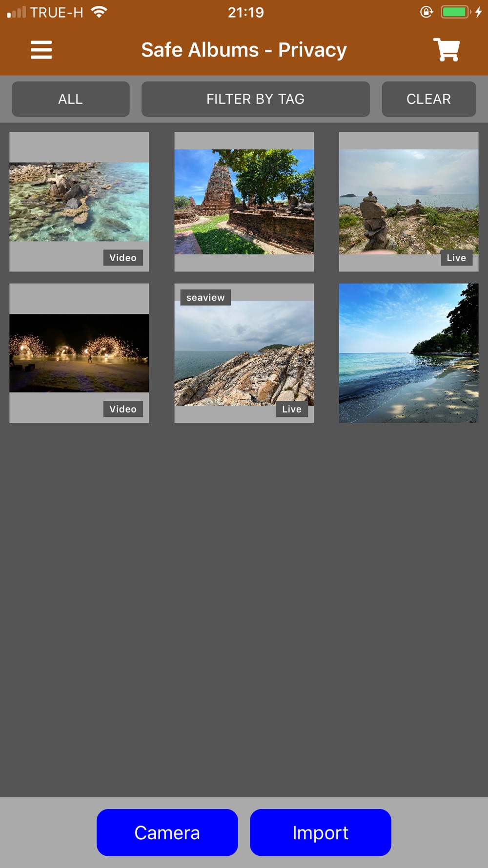Open the clear-water rocks video thumbnail
The height and width of the screenshot is (868, 488).
tap(79, 202)
